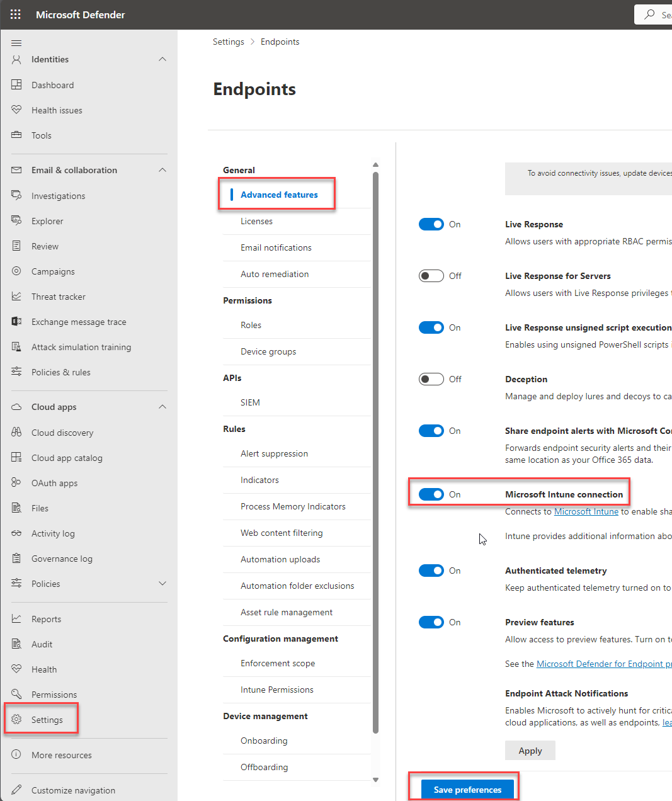Image resolution: width=672 pixels, height=801 pixels.
Task: Open Roles under Permissions section
Action: (251, 325)
